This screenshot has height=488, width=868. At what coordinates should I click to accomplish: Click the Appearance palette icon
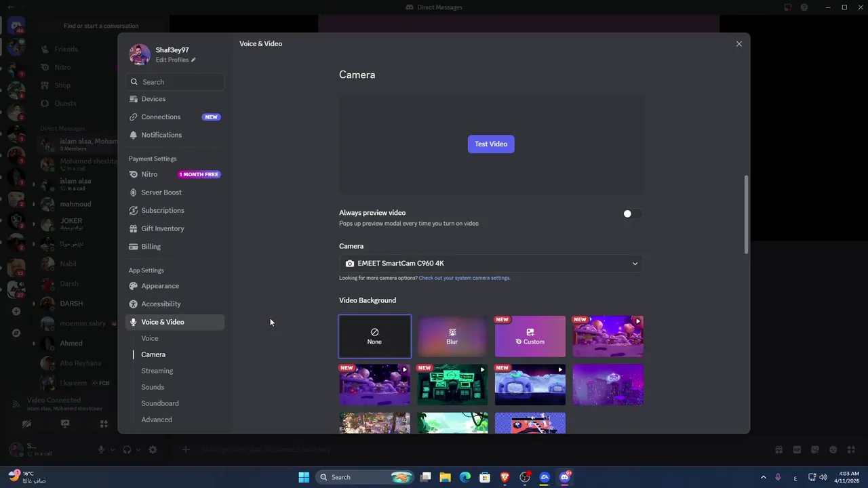click(x=134, y=286)
